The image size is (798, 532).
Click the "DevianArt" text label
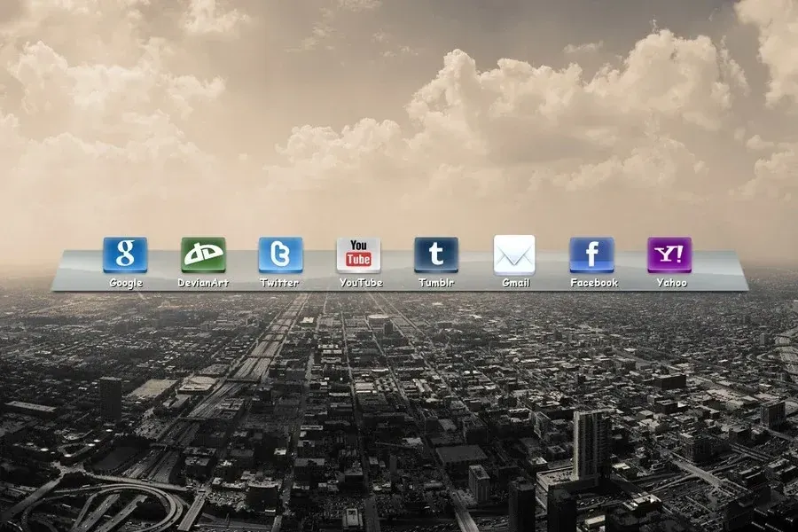[x=203, y=283]
